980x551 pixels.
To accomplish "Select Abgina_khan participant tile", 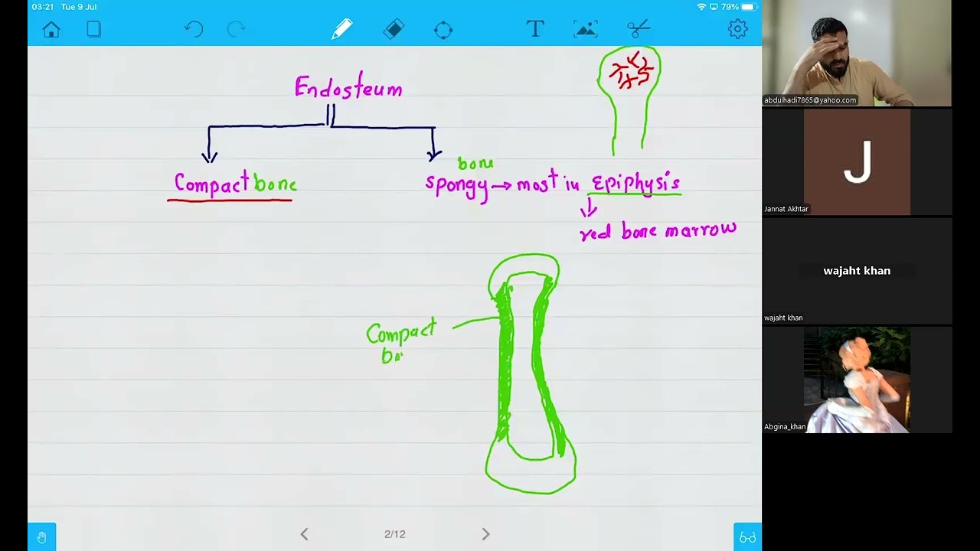I will 857,380.
